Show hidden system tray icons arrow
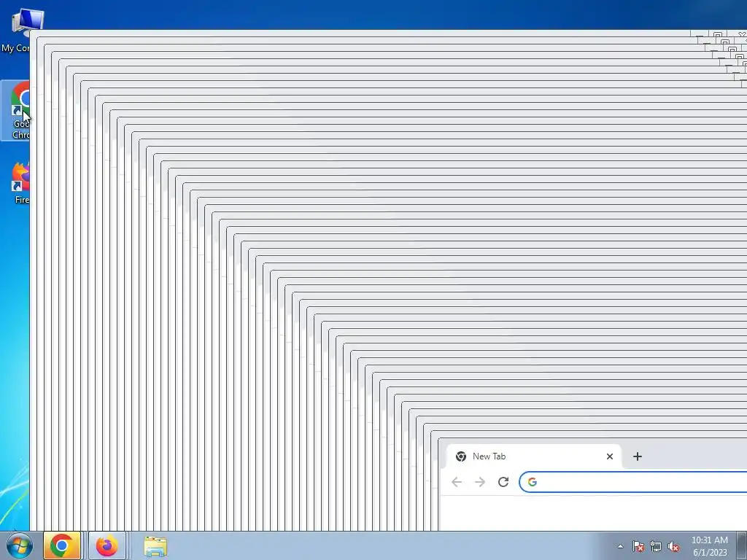The image size is (747, 560). tap(620, 546)
